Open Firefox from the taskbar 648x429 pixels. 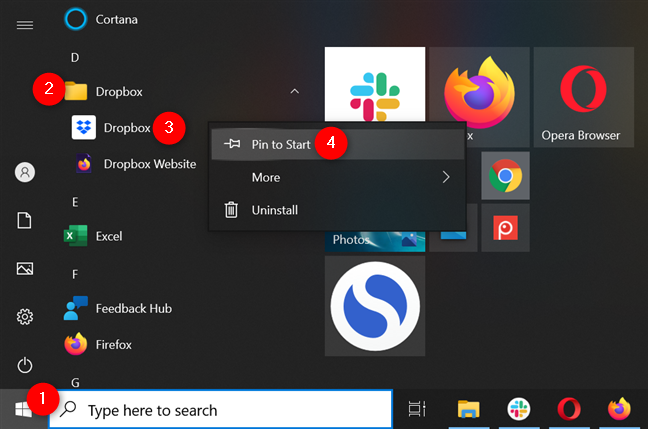(x=619, y=409)
